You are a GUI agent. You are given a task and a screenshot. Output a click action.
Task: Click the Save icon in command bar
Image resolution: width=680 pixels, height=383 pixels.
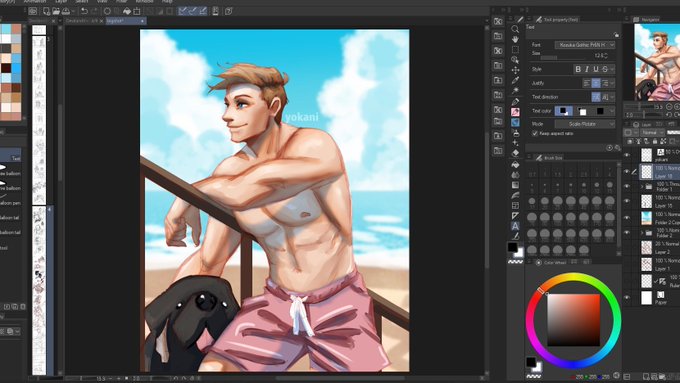pos(65,11)
